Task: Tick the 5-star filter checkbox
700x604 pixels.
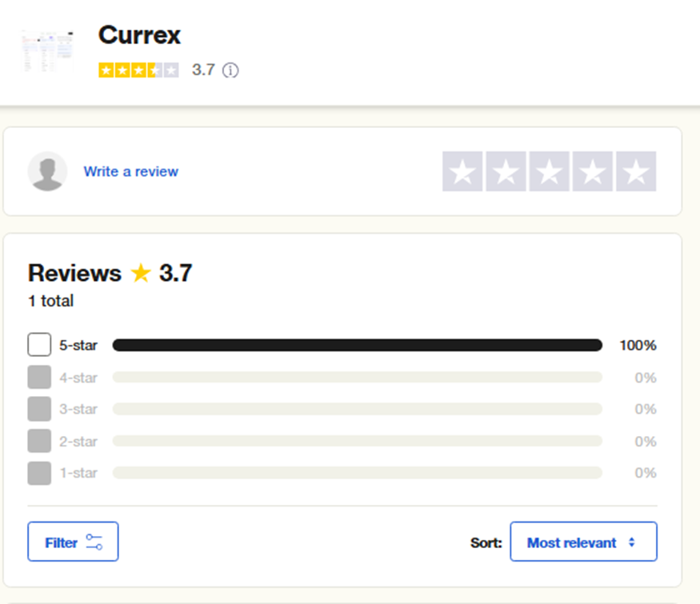Action: [39, 345]
